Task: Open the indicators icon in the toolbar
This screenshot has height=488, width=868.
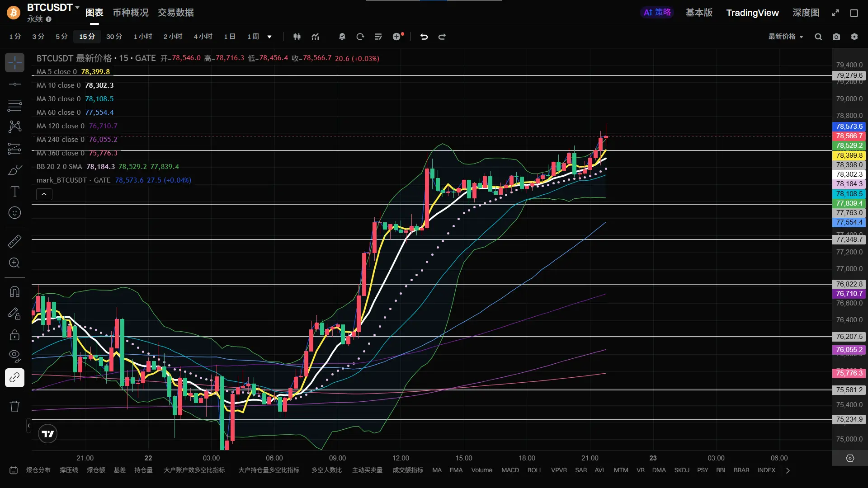Action: [316, 37]
